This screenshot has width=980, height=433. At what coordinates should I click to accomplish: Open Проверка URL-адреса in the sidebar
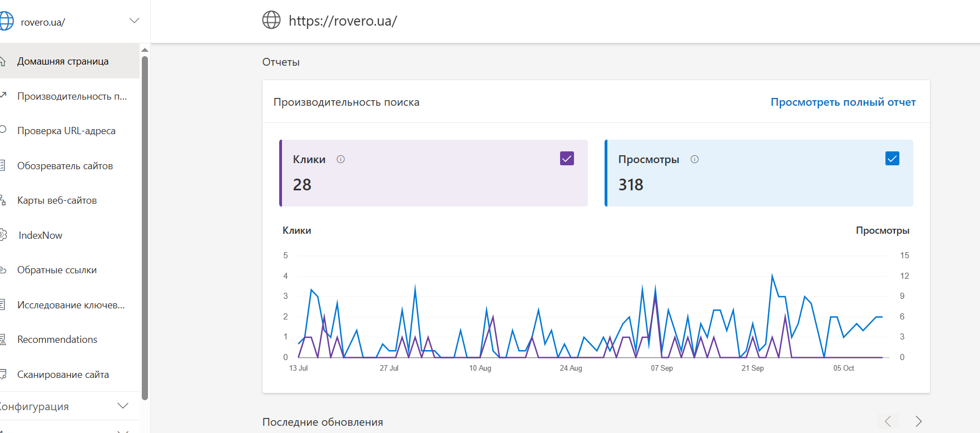pyautogui.click(x=66, y=131)
